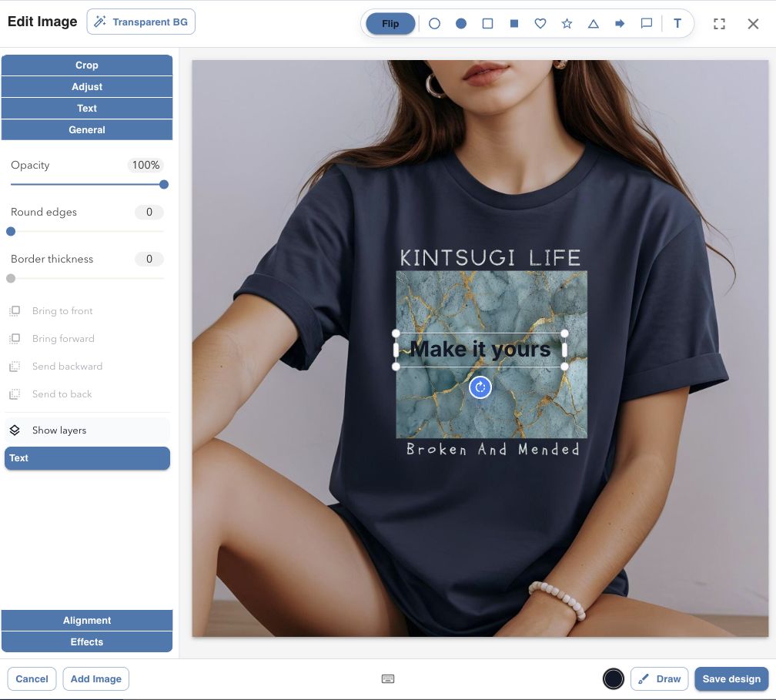776x700 pixels.
Task: Insert a speech bubble shape
Action: (647, 24)
